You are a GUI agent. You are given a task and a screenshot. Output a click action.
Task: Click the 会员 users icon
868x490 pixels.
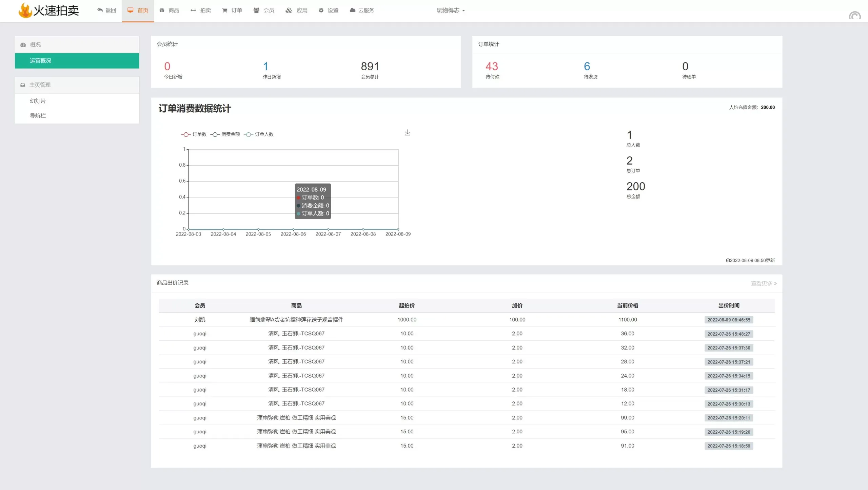pos(256,10)
